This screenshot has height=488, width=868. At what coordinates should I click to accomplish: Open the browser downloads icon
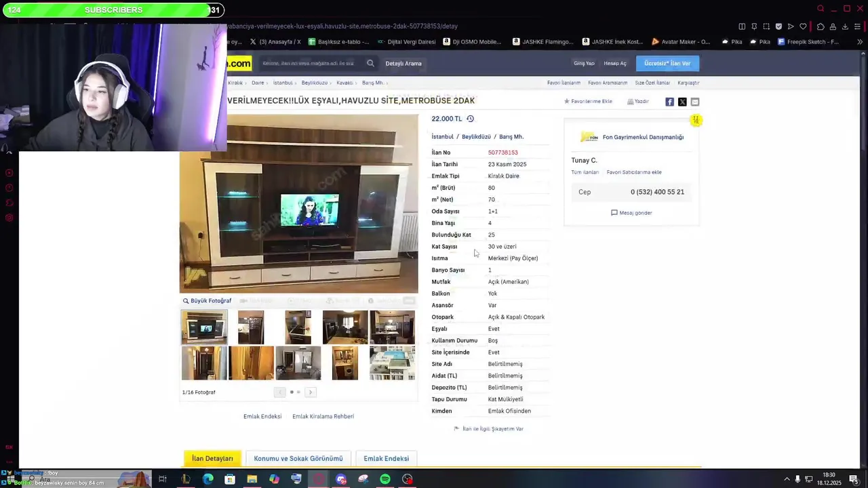(845, 26)
